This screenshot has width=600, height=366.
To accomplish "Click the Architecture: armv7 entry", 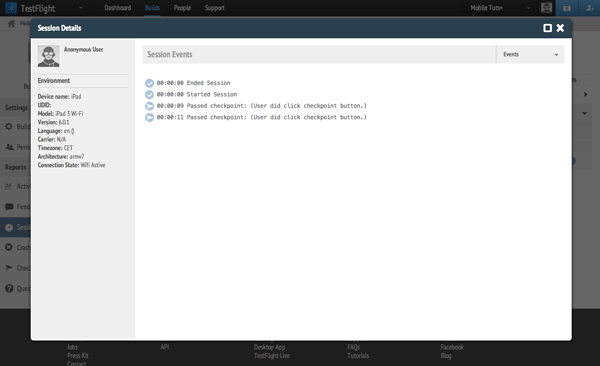I will tap(61, 156).
